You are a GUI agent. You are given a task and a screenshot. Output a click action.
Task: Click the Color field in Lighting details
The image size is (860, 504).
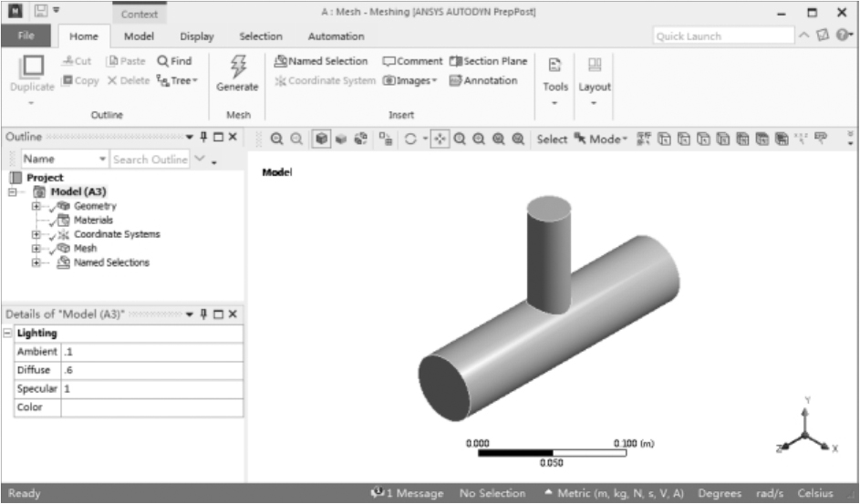pos(150,407)
